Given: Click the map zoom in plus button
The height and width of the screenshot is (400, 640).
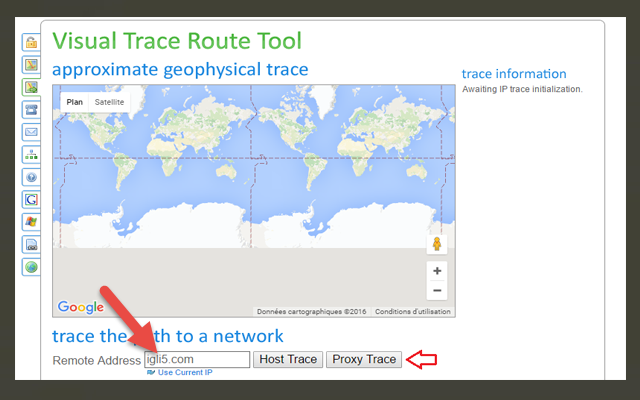Looking at the screenshot, I should click(436, 271).
